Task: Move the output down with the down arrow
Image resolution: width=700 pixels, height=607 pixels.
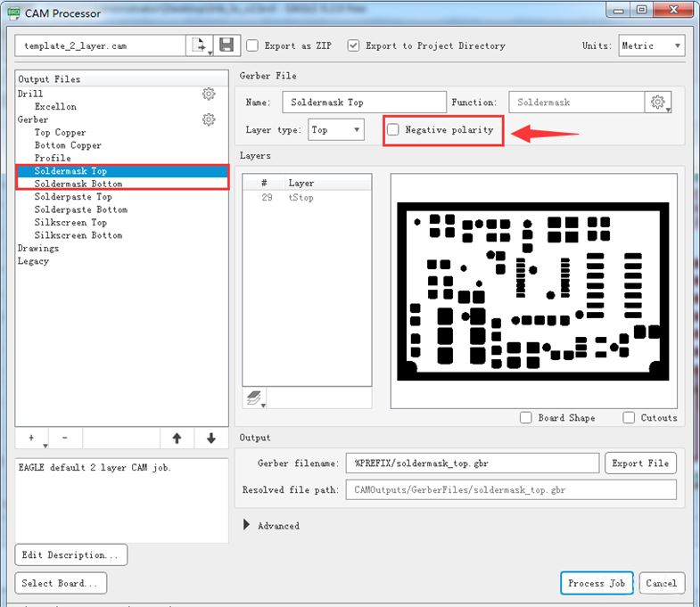Action: pyautogui.click(x=210, y=438)
